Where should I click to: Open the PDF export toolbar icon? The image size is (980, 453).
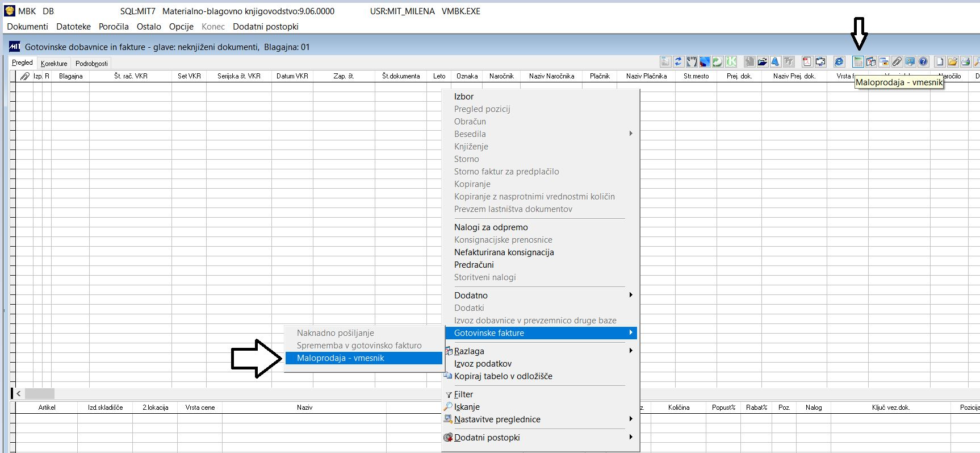pyautogui.click(x=807, y=62)
